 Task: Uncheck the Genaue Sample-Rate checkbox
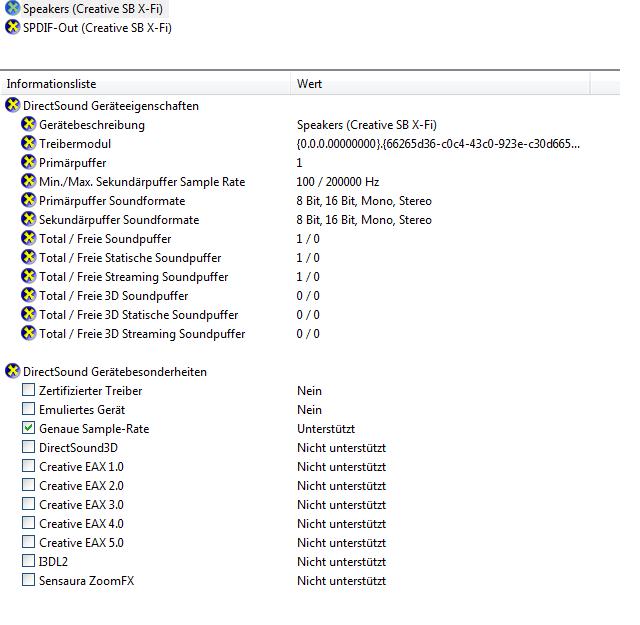[x=28, y=428]
